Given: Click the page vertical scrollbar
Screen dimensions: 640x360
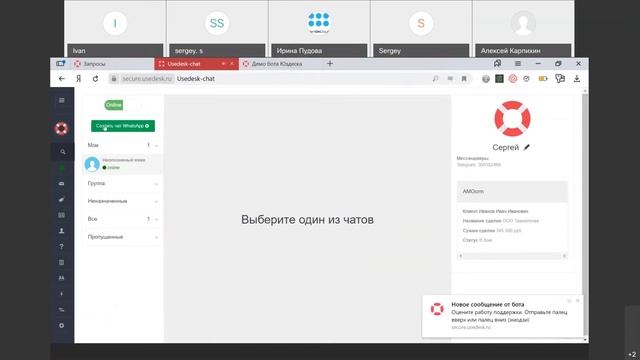Looking at the screenshot, I should [x=585, y=214].
